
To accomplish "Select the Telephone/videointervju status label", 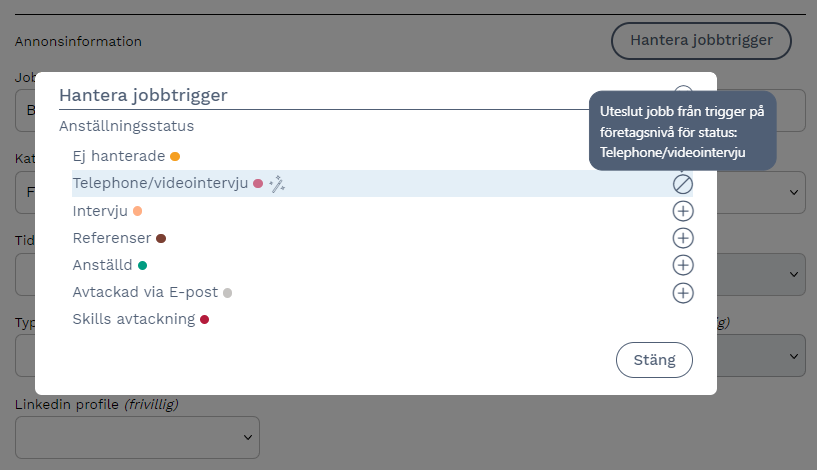I will click(x=160, y=184).
